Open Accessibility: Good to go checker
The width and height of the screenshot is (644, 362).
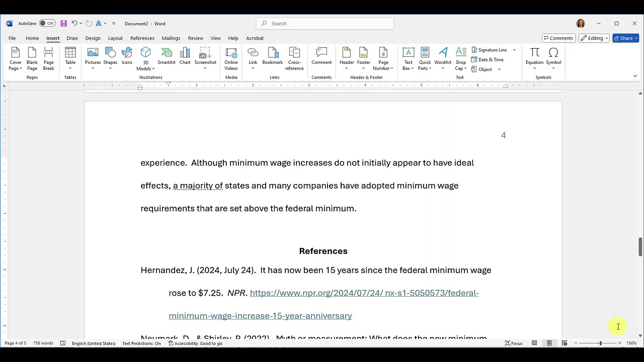[195, 343]
